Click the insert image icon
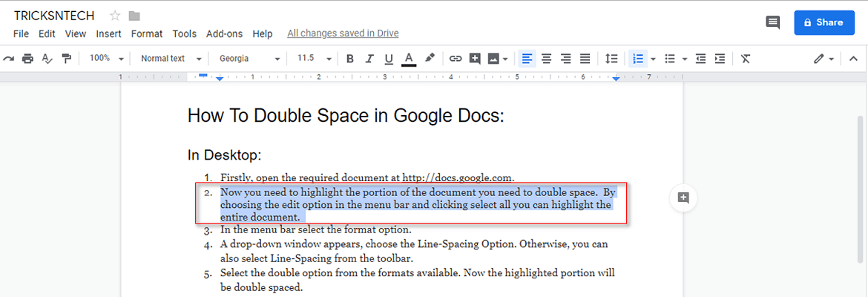The width and height of the screenshot is (868, 297). coord(493,58)
